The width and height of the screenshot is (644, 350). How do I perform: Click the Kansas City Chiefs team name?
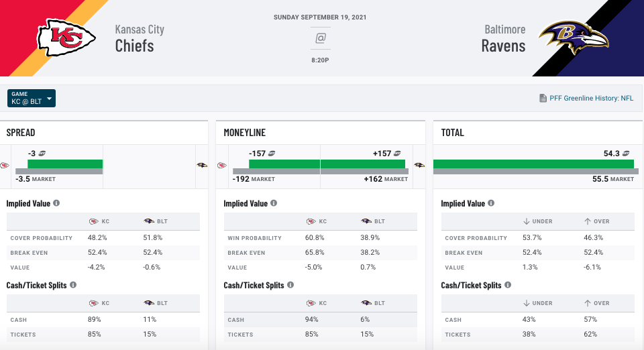click(x=140, y=39)
